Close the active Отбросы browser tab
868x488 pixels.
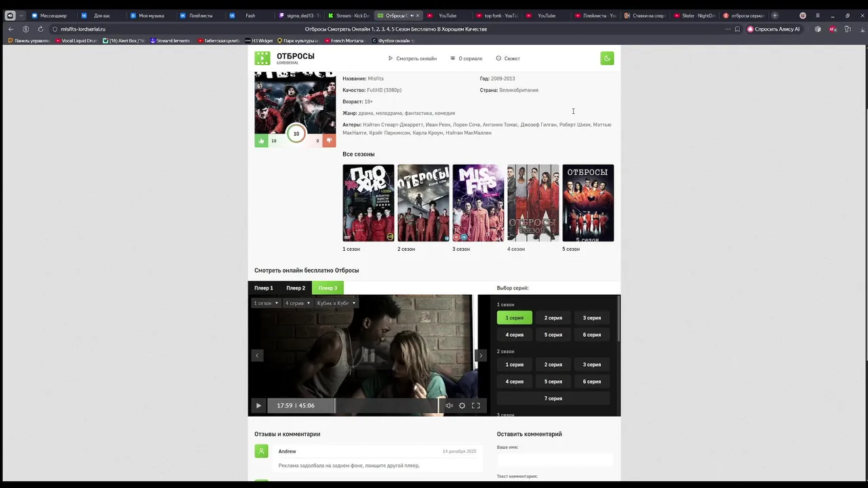418,16
